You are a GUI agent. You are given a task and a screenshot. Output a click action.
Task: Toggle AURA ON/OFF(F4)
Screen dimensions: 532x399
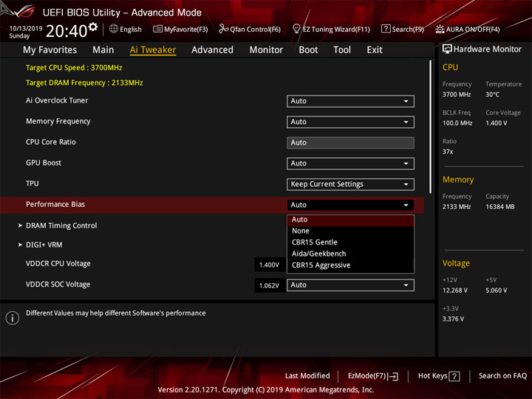[468, 29]
